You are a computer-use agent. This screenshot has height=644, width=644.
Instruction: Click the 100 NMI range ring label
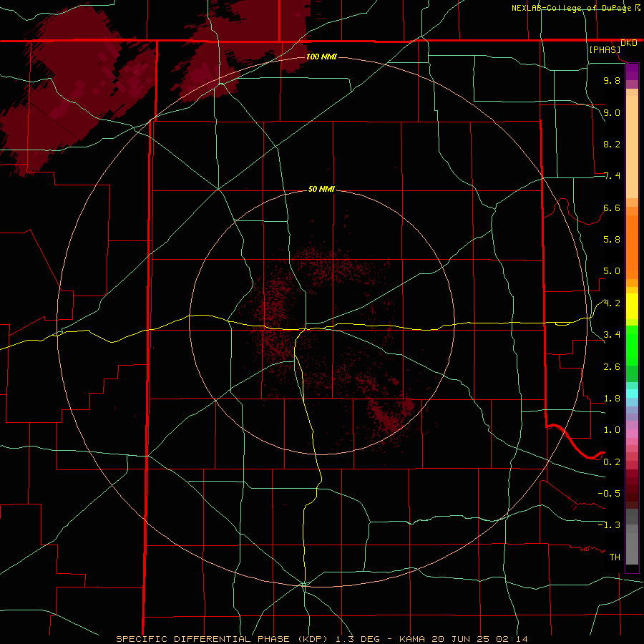point(321,57)
